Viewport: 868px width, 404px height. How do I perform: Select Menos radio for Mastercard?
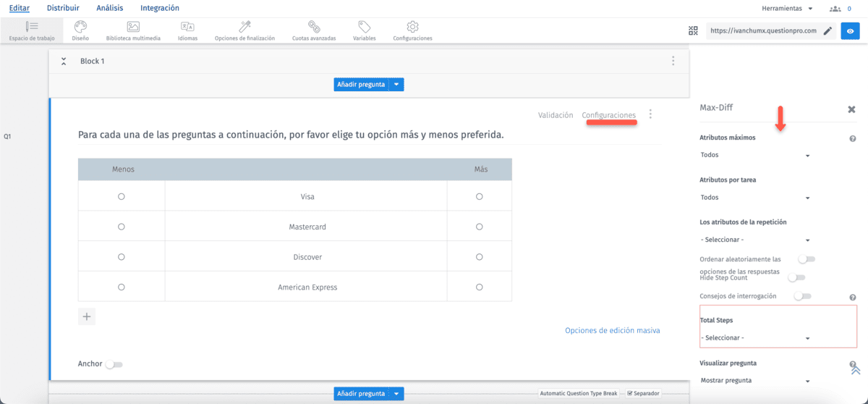tap(121, 227)
